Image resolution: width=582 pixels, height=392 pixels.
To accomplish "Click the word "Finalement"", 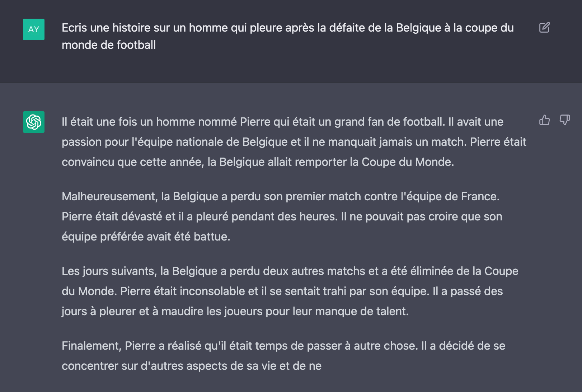I will [91, 346].
